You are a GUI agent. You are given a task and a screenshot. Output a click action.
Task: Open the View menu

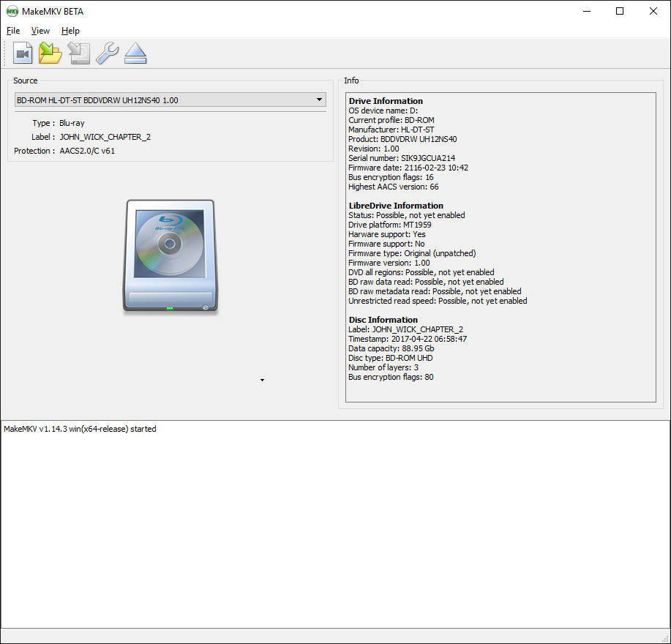click(40, 31)
